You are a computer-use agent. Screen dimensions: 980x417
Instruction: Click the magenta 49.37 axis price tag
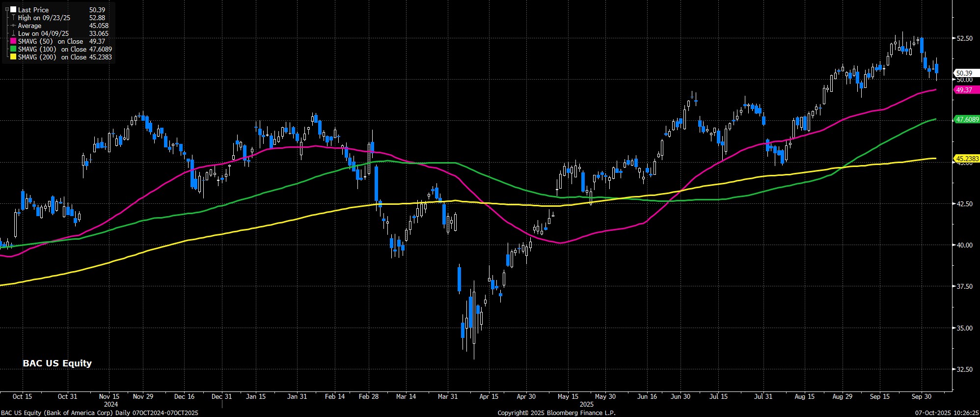964,90
